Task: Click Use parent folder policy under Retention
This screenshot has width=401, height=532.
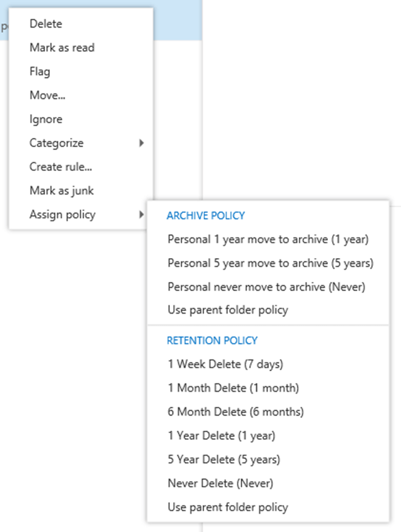Action: click(228, 507)
